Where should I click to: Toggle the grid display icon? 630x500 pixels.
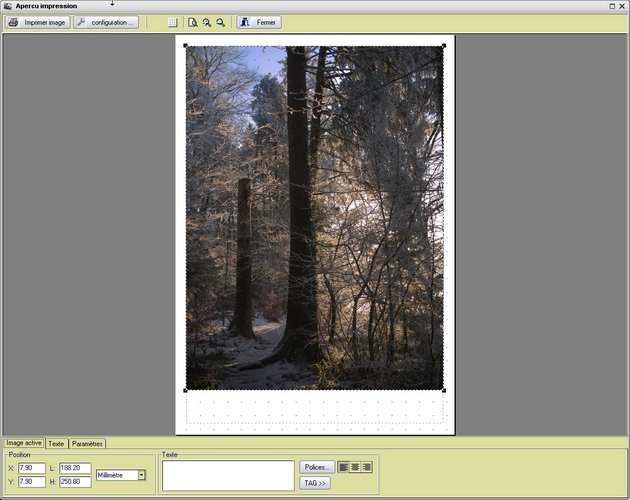point(172,22)
